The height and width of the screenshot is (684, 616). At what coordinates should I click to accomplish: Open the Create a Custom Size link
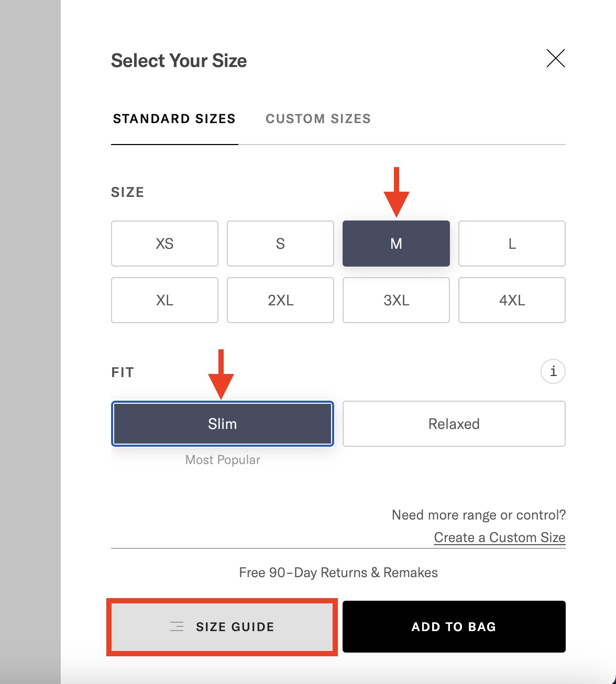pos(499,537)
